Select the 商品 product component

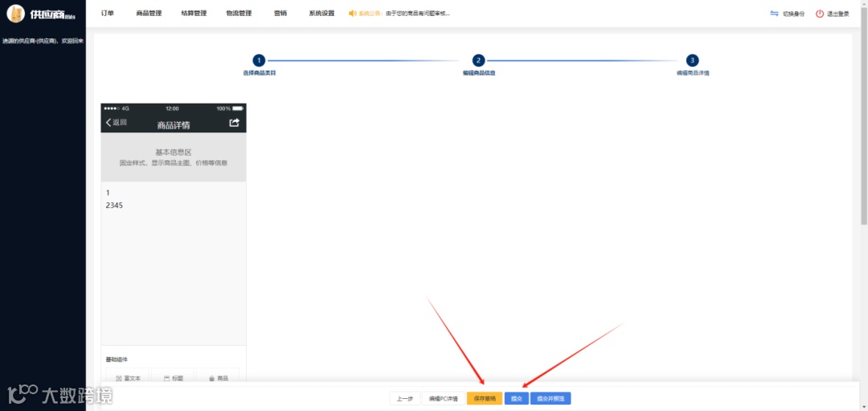pyautogui.click(x=218, y=376)
